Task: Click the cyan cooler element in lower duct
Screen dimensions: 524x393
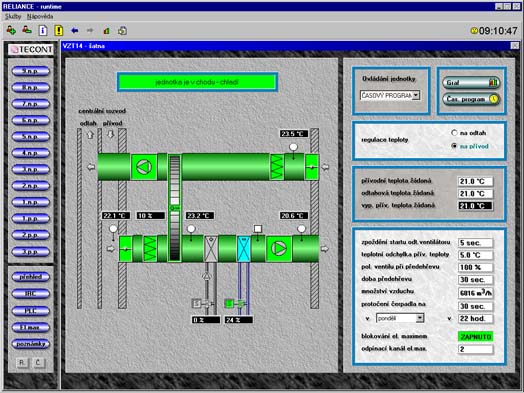Action: [x=244, y=249]
